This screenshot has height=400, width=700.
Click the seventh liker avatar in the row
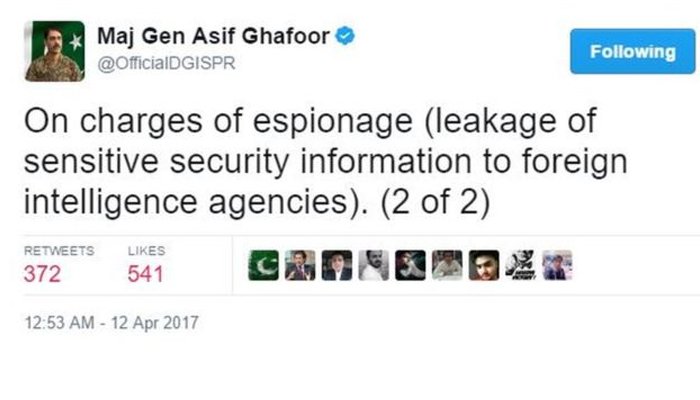[483, 265]
